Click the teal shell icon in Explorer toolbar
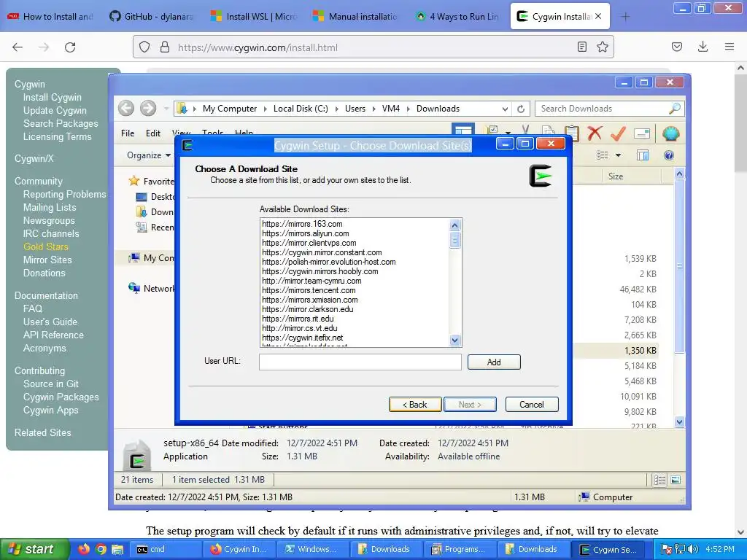Viewport: 747px width, 560px height. coord(670,133)
